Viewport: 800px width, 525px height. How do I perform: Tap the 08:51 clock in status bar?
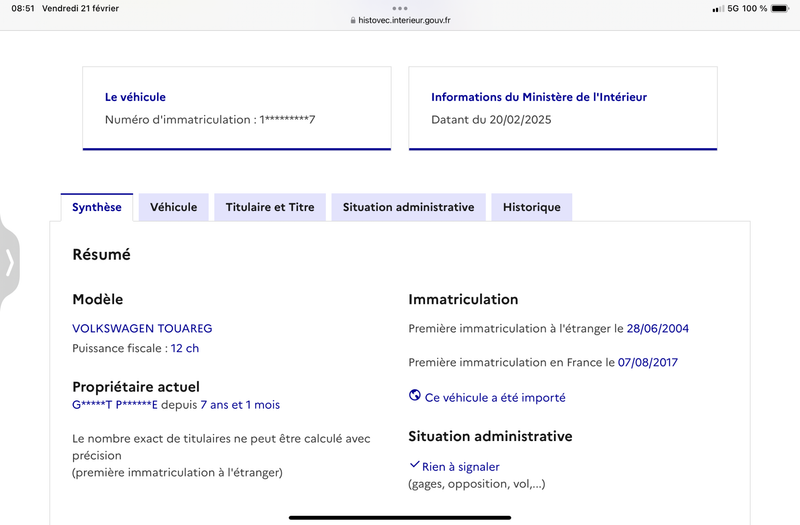pos(23,9)
